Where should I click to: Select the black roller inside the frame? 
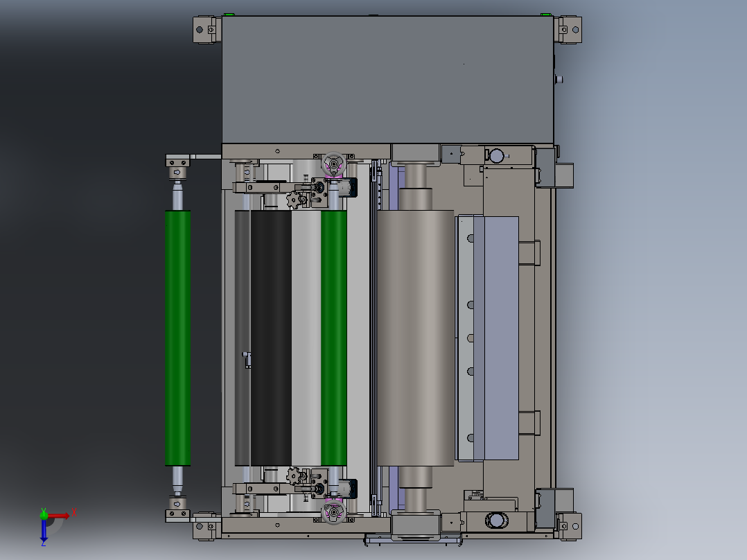coord(270,338)
